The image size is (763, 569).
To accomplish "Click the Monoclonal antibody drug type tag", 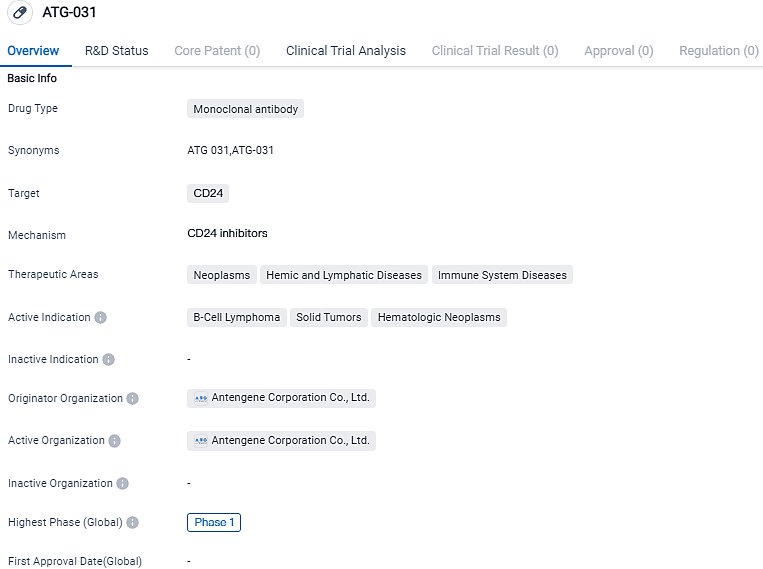I will tap(245, 110).
